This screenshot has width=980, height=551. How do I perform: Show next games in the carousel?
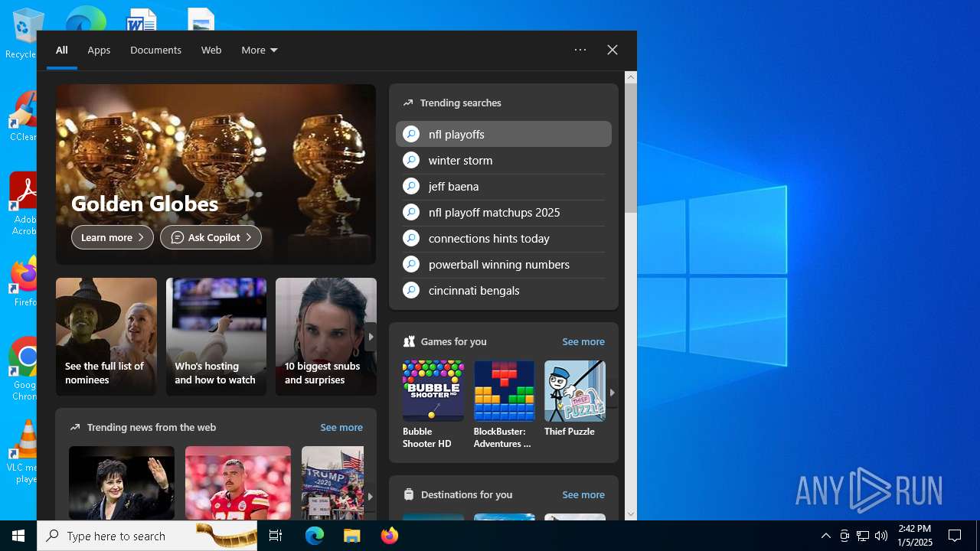612,393
